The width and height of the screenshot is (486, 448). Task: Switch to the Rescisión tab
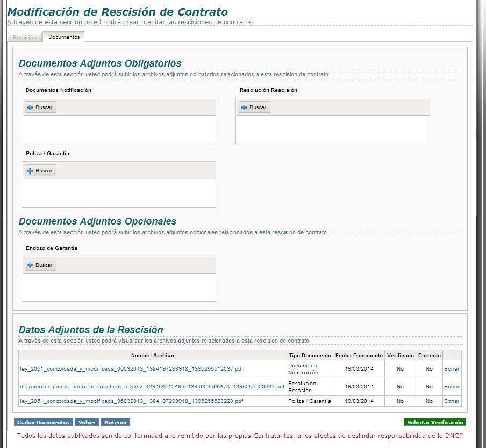coord(25,38)
